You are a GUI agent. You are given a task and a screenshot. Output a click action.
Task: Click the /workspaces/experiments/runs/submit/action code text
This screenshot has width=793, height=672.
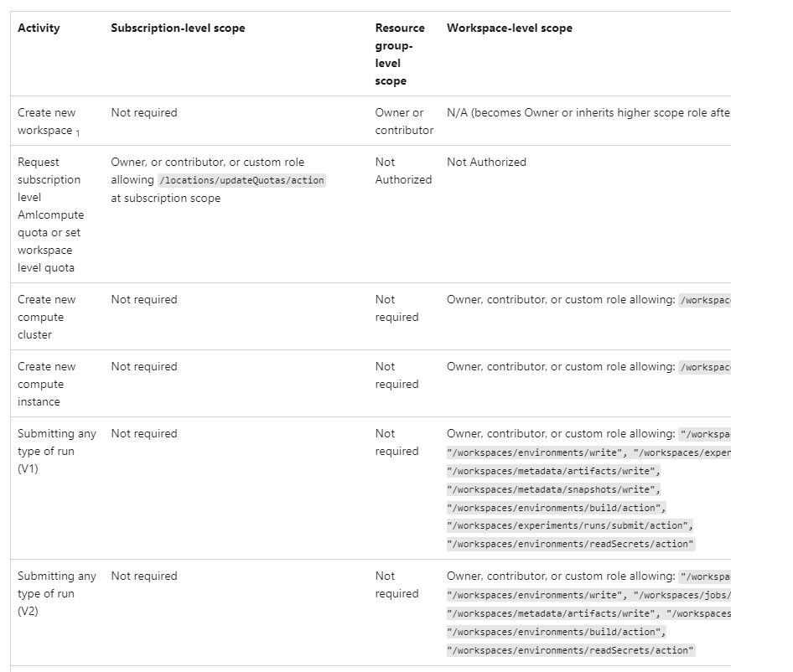tap(570, 526)
